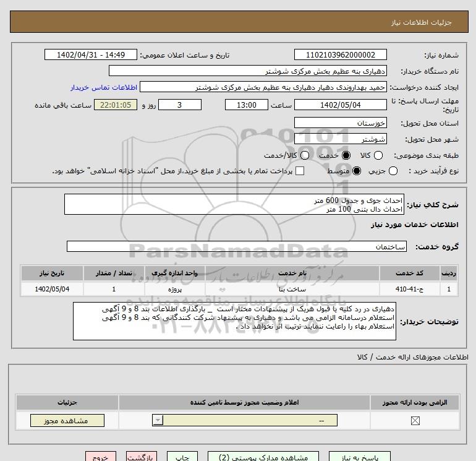This screenshot has width=476, height=461.
Task: Click the service group field ساختمان
Action: [237, 246]
